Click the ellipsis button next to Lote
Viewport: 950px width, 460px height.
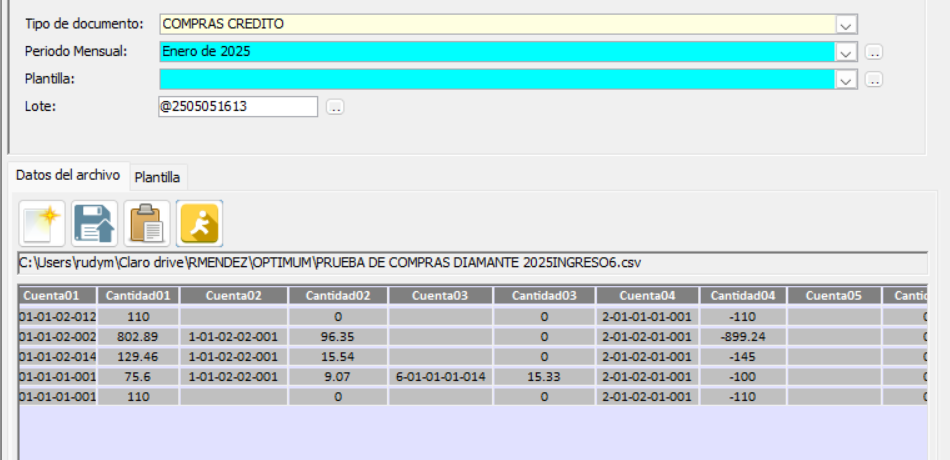pyautogui.click(x=335, y=107)
